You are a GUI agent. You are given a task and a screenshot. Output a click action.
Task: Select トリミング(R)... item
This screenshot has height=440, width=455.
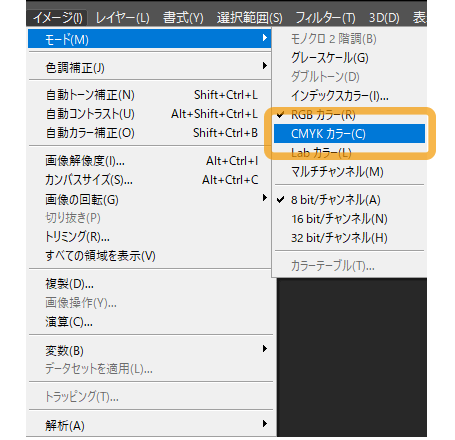point(149,237)
